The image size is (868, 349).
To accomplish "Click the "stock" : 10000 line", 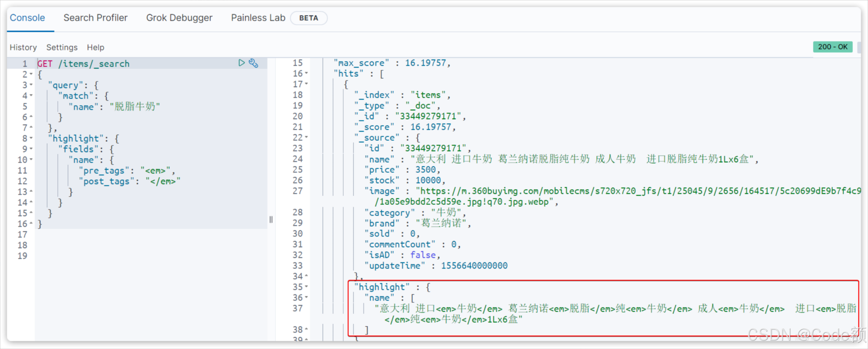I will [x=405, y=180].
